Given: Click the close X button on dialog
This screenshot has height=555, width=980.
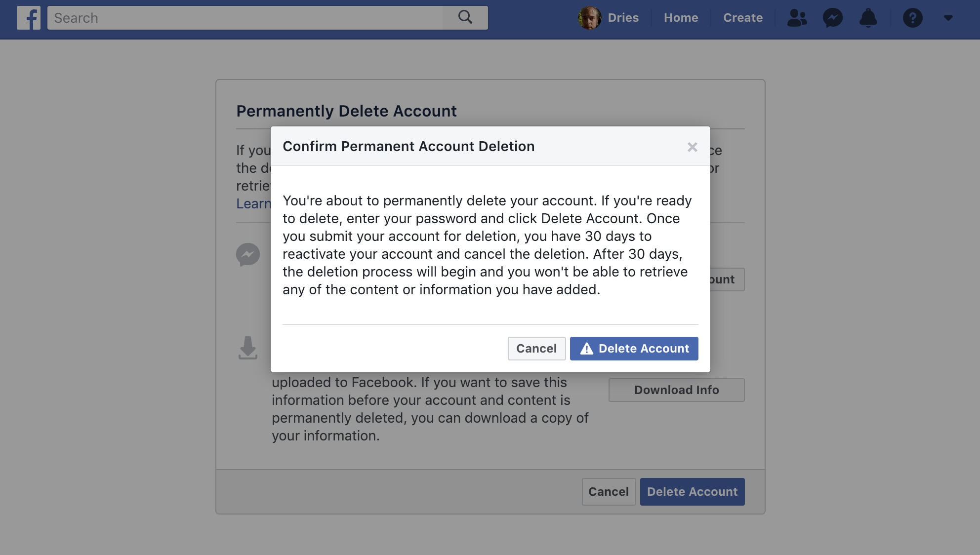Looking at the screenshot, I should pyautogui.click(x=691, y=147).
